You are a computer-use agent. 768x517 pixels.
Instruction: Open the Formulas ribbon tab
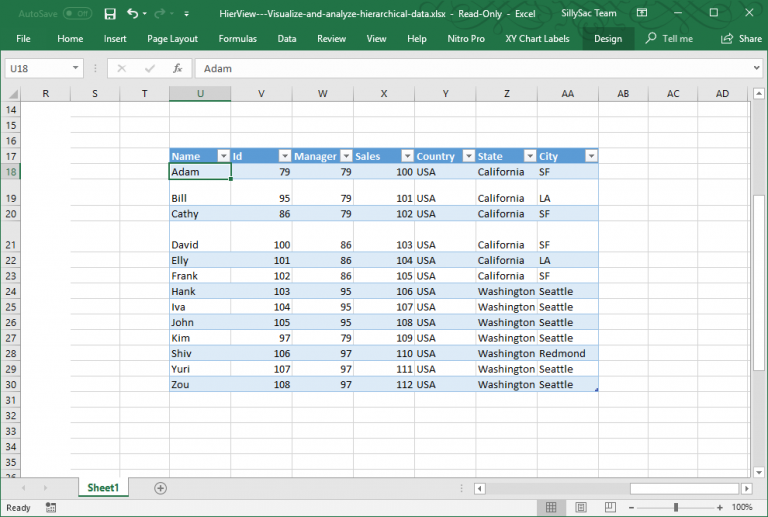click(237, 38)
